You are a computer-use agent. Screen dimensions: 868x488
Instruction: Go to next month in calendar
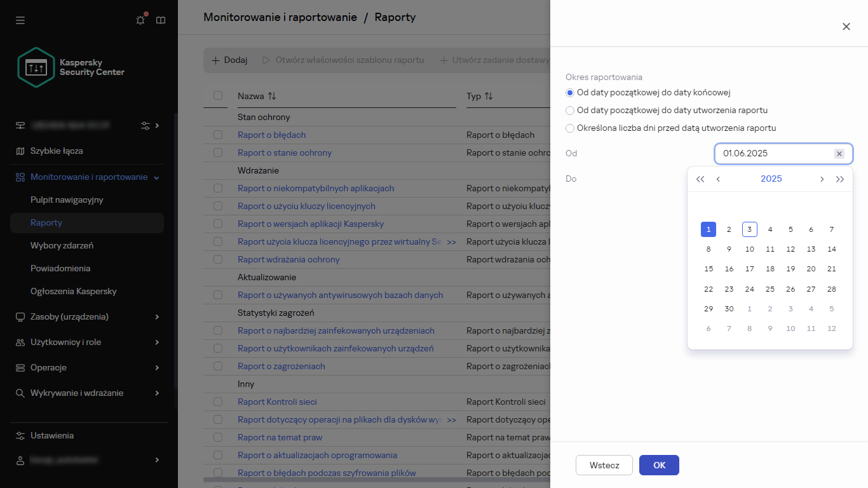click(x=822, y=179)
